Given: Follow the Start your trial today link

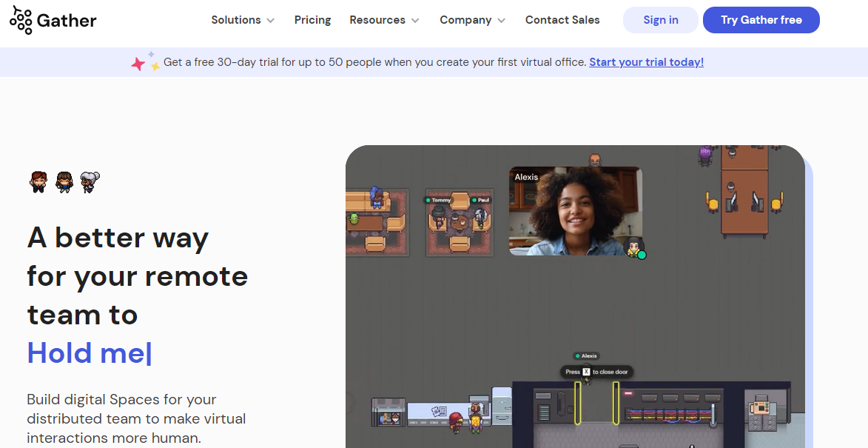Looking at the screenshot, I should click(x=647, y=62).
